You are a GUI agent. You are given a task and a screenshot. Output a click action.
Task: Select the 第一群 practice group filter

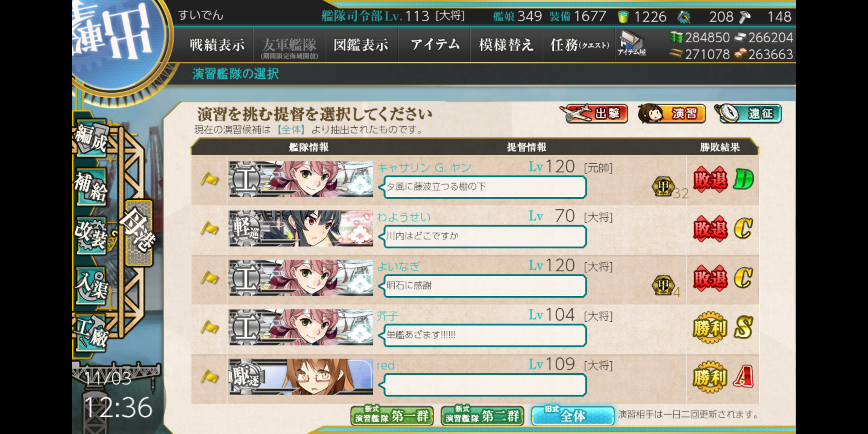[392, 416]
